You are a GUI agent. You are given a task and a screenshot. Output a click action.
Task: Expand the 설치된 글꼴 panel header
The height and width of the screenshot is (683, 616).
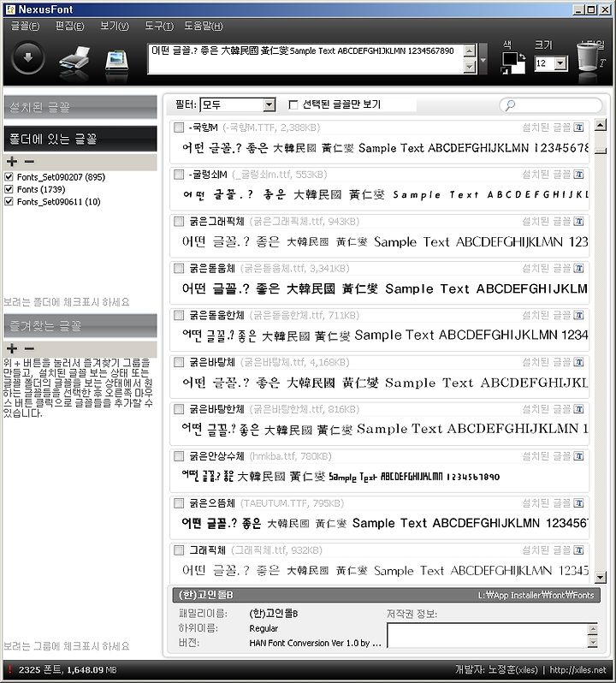click(x=80, y=107)
